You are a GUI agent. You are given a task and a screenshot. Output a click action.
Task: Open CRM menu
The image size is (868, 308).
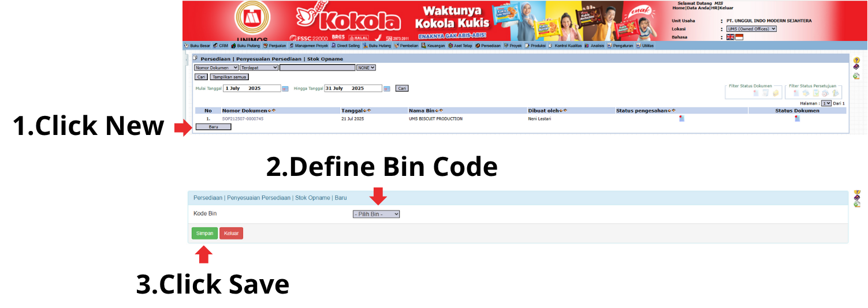tap(221, 46)
